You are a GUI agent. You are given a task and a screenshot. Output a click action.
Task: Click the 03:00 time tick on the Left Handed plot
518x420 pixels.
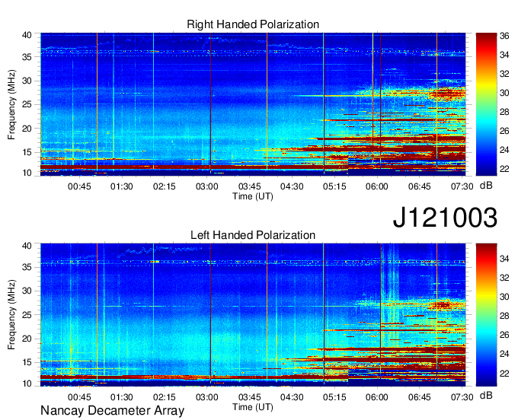tap(206, 397)
